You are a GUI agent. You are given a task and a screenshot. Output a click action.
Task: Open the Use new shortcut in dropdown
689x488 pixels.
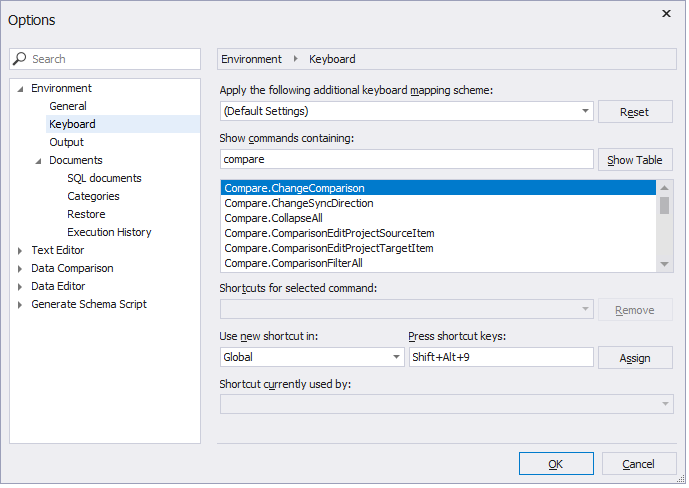click(x=312, y=357)
